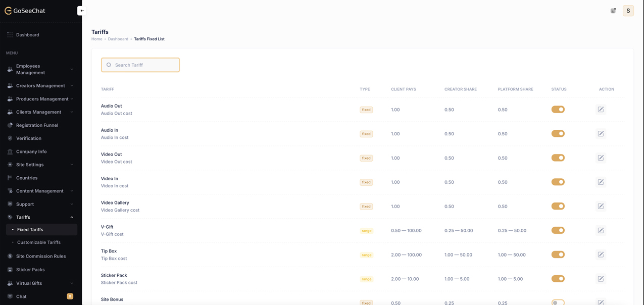Focus the Search Tariff input field
This screenshot has height=305, width=644.
point(140,65)
